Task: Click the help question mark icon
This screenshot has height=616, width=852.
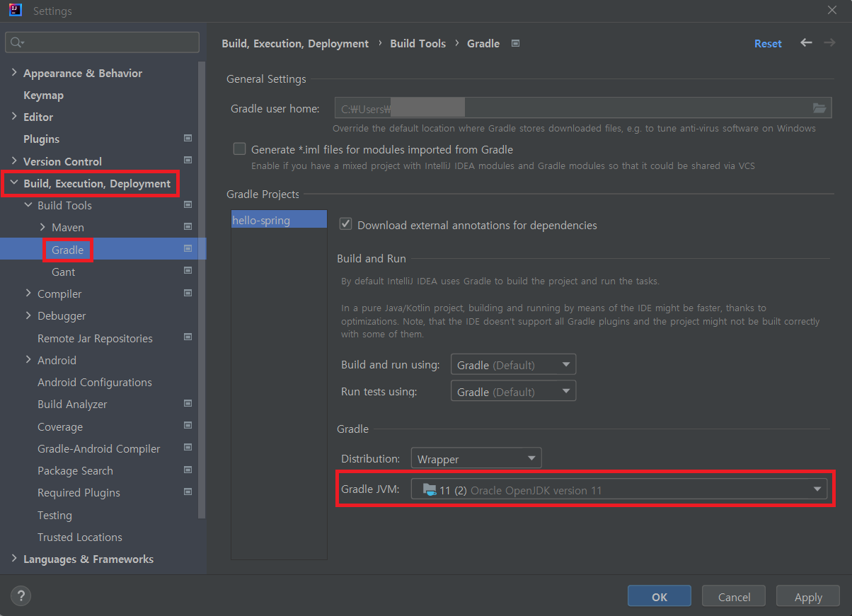Action: tap(21, 595)
